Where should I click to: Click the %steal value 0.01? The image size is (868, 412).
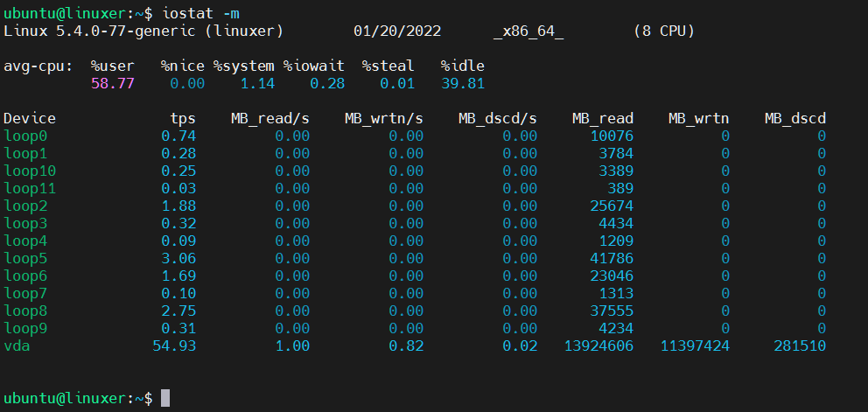point(397,84)
